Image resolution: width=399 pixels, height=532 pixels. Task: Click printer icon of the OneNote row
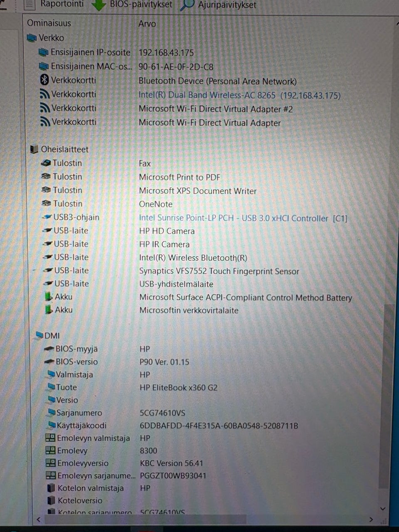47,204
